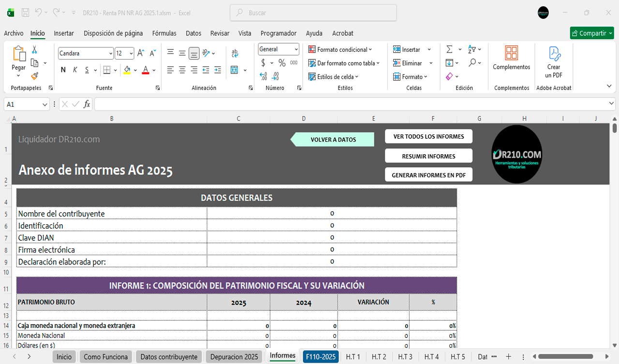Click the Cut scissors icon
This screenshot has width=619, height=364.
[x=34, y=50]
